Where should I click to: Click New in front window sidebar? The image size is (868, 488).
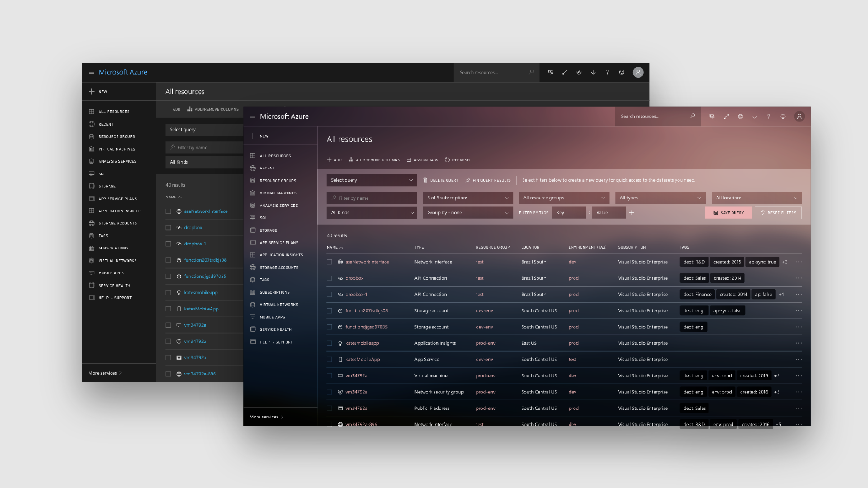259,136
